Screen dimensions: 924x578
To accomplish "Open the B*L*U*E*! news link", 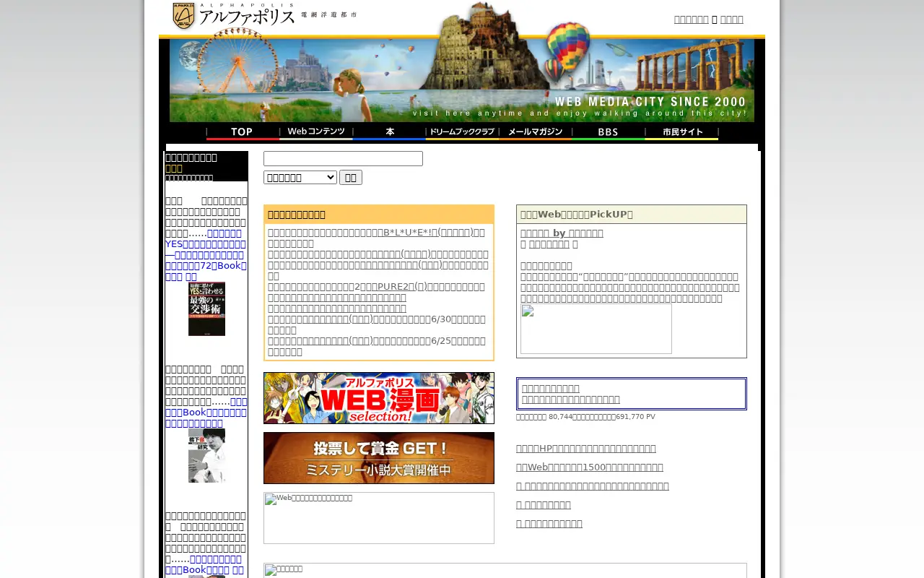I will tap(428, 233).
